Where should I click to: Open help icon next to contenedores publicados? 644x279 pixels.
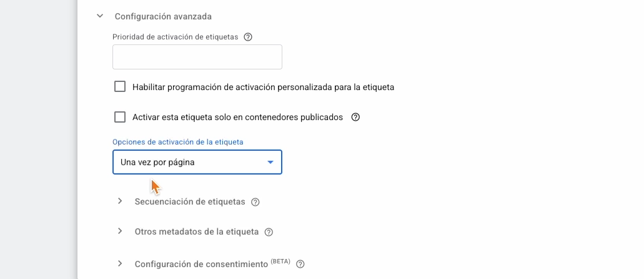click(x=356, y=117)
